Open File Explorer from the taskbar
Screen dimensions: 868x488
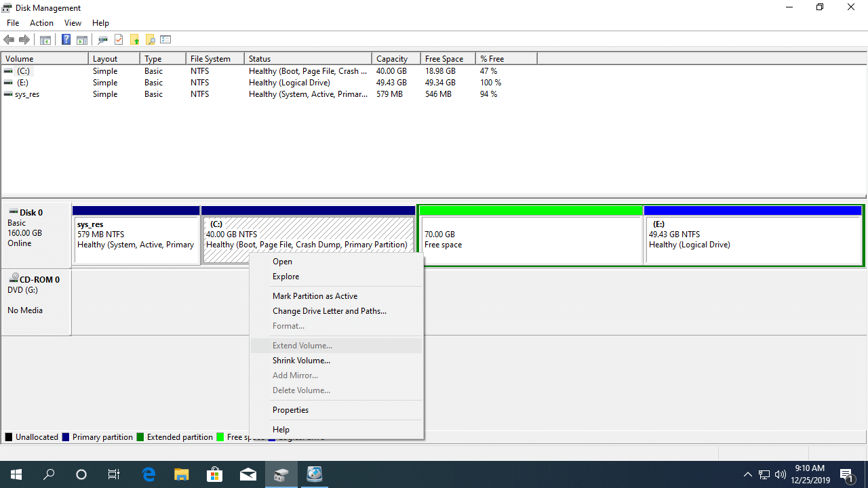tap(182, 474)
